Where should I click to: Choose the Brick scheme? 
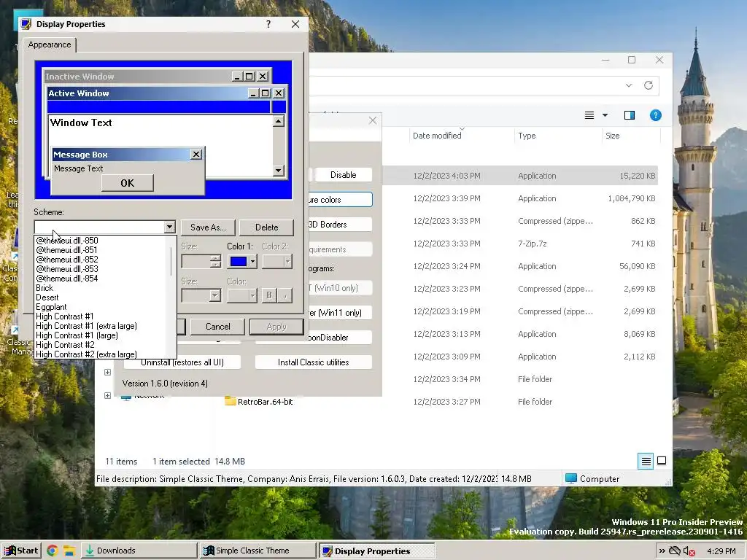click(x=44, y=288)
